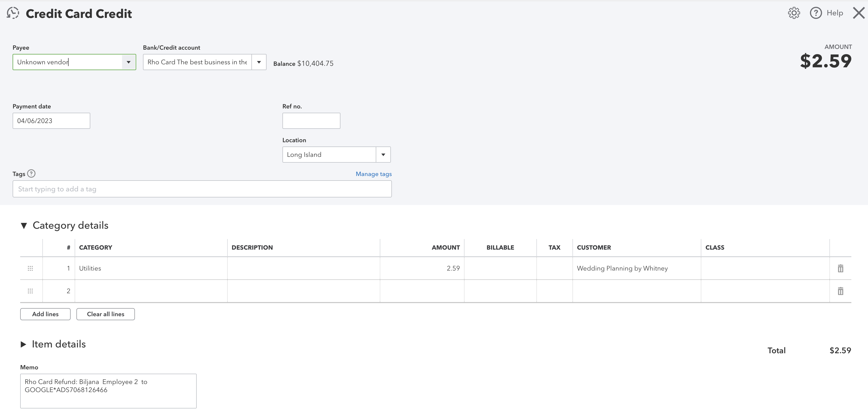Open the Location dropdown arrow
Screen dimensions: 868x413
pos(383,155)
